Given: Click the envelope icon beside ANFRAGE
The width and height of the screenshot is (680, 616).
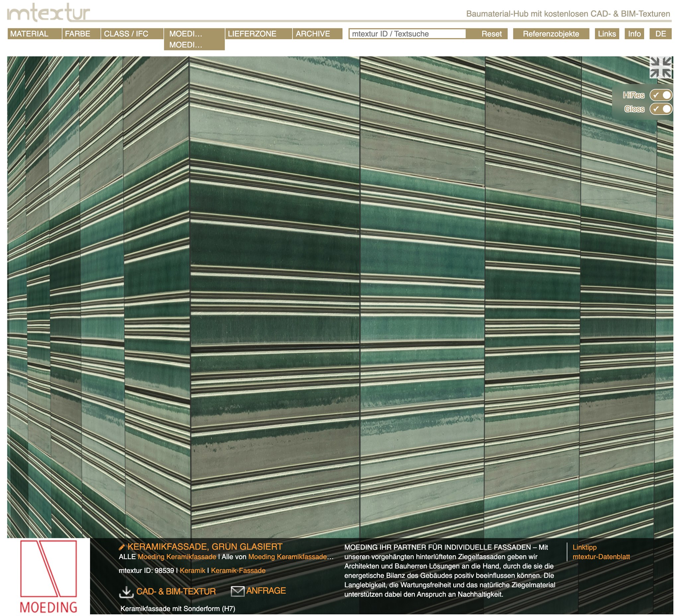Looking at the screenshot, I should [237, 591].
